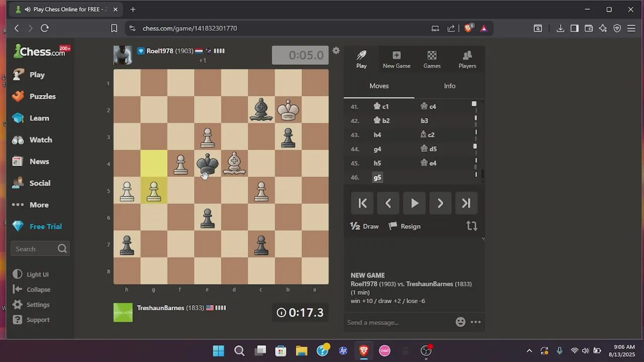Image resolution: width=644 pixels, height=362 pixels.
Task: Open File Explorer from taskbar
Action: point(301,351)
